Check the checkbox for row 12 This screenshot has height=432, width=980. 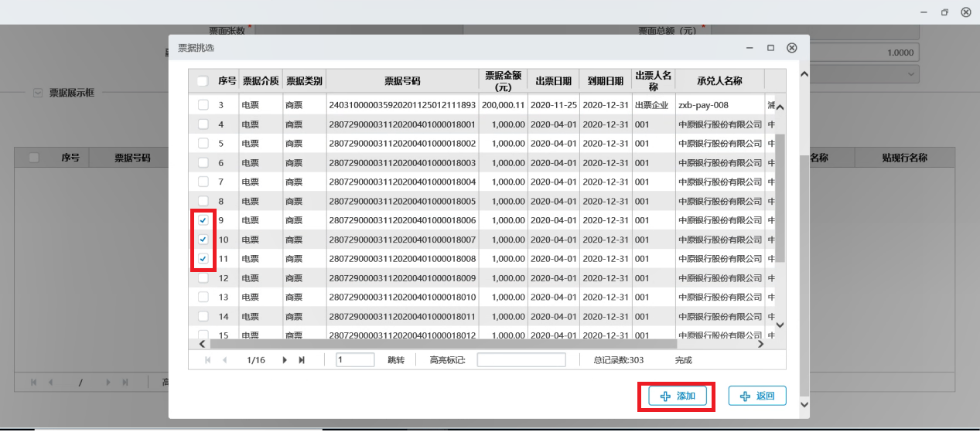click(x=203, y=277)
